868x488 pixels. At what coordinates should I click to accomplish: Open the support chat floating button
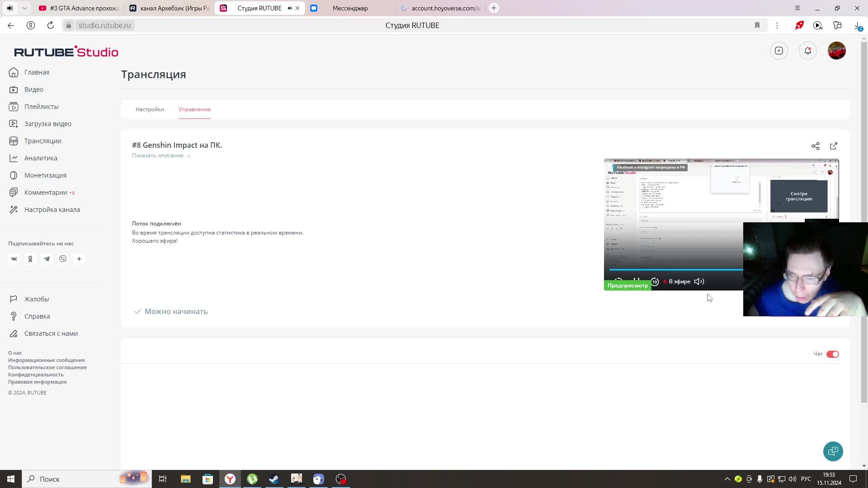pyautogui.click(x=833, y=451)
